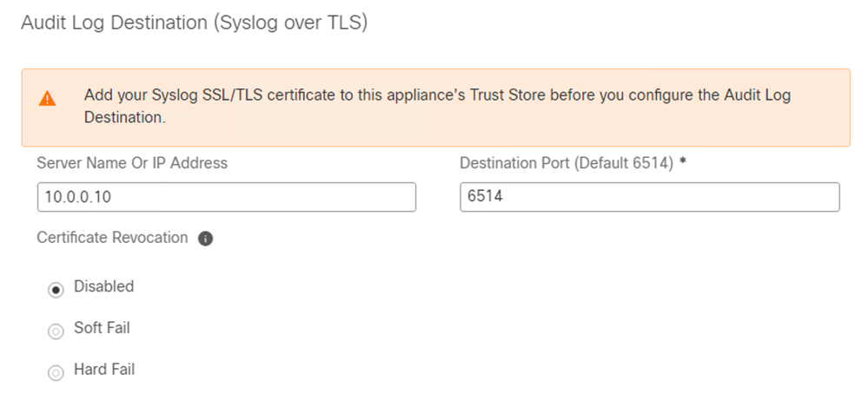Click the Certificate Revocation label
The image size is (868, 394).
coord(112,238)
